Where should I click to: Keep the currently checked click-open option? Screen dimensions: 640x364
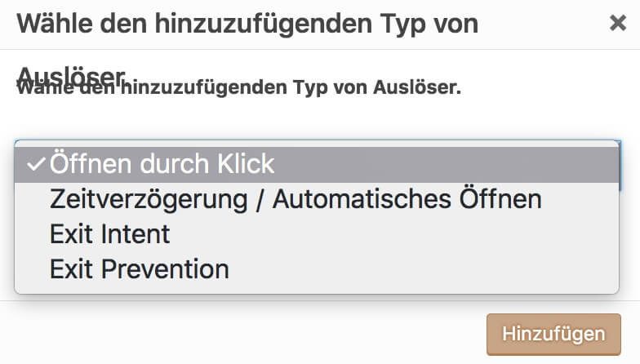(162, 164)
